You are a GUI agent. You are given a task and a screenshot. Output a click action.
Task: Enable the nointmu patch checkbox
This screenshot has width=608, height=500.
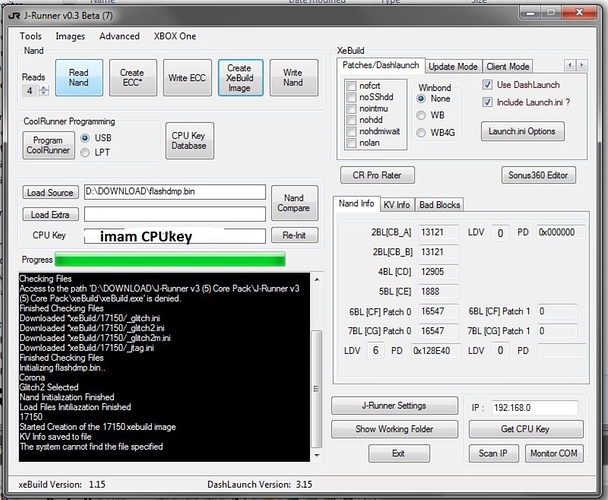pos(351,109)
